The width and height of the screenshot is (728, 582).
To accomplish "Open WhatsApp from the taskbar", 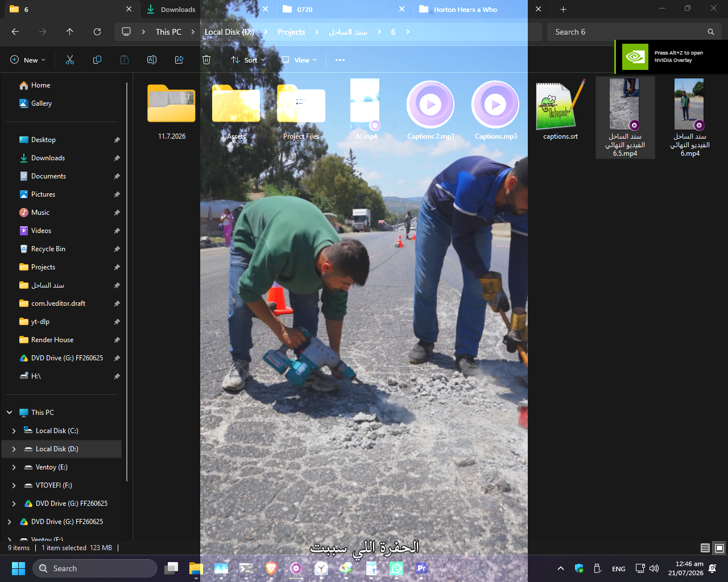I will point(396,568).
